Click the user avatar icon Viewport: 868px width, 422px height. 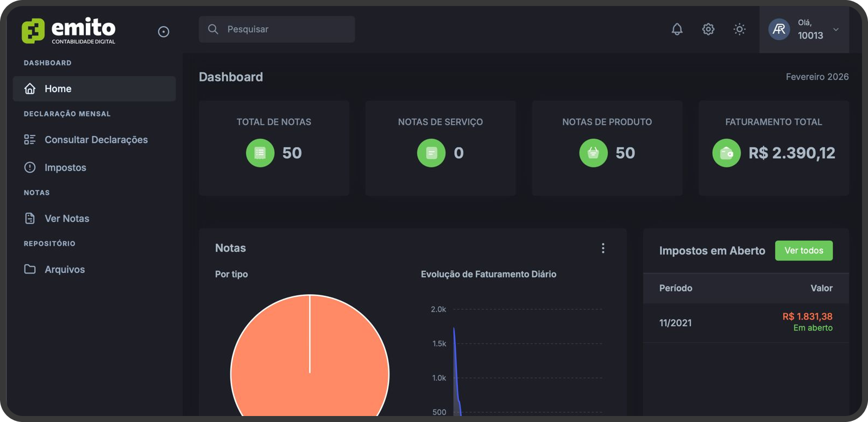[x=779, y=29]
